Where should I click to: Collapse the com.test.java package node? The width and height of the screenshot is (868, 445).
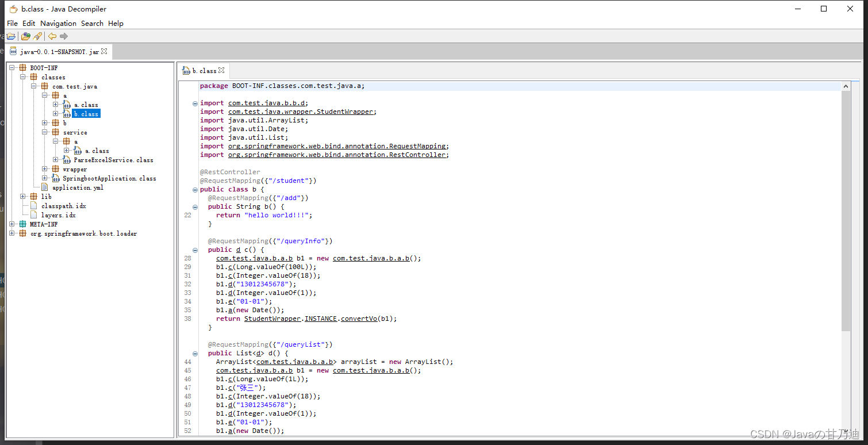pyautogui.click(x=33, y=86)
